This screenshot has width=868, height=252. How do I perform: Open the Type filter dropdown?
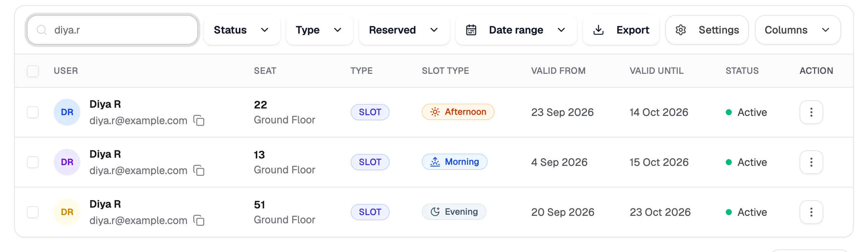point(319,30)
